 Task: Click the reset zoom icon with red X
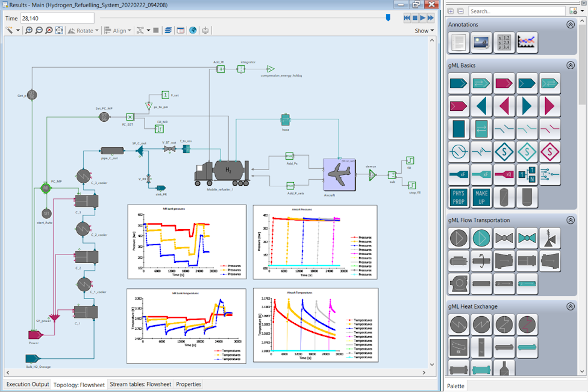[49, 30]
